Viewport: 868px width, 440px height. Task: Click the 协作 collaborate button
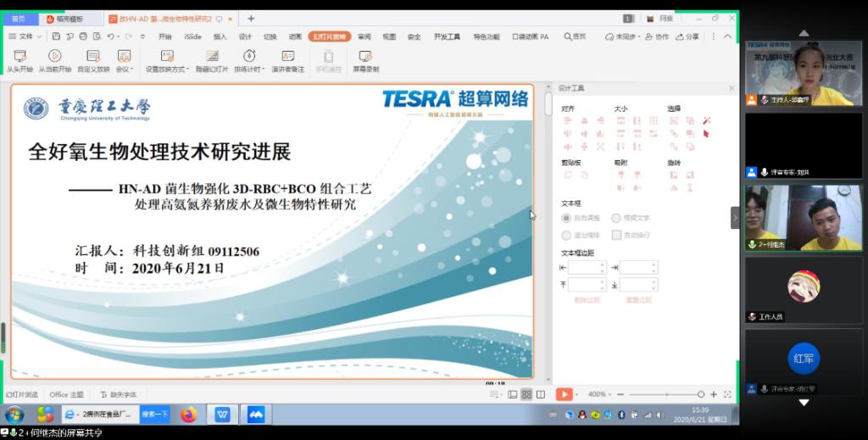click(657, 36)
